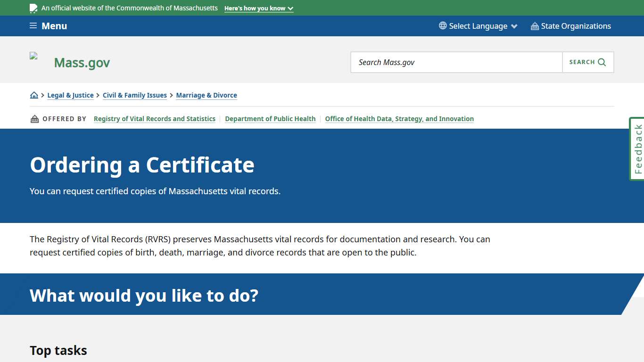
Task: Open the Select Language dropdown
Action: coord(478,26)
